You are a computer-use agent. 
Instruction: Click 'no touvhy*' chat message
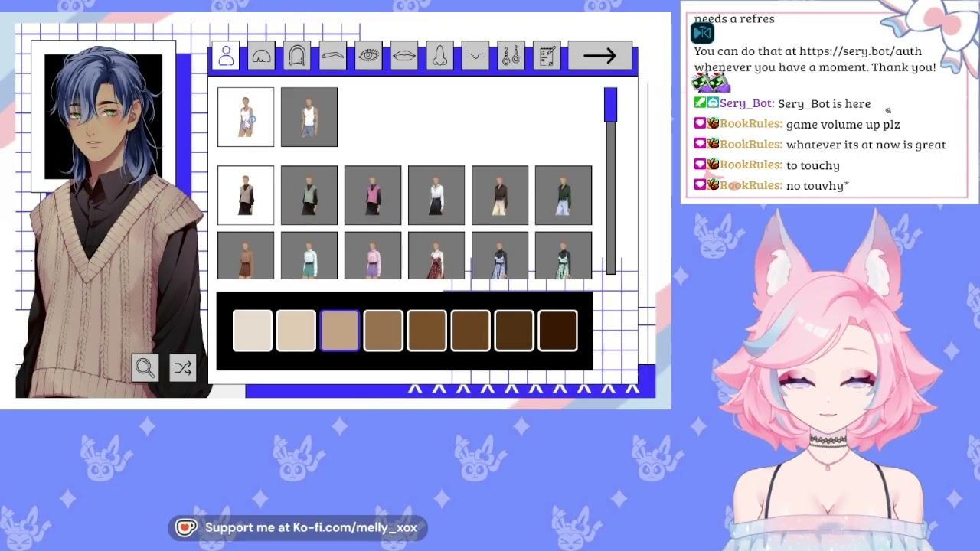(818, 186)
